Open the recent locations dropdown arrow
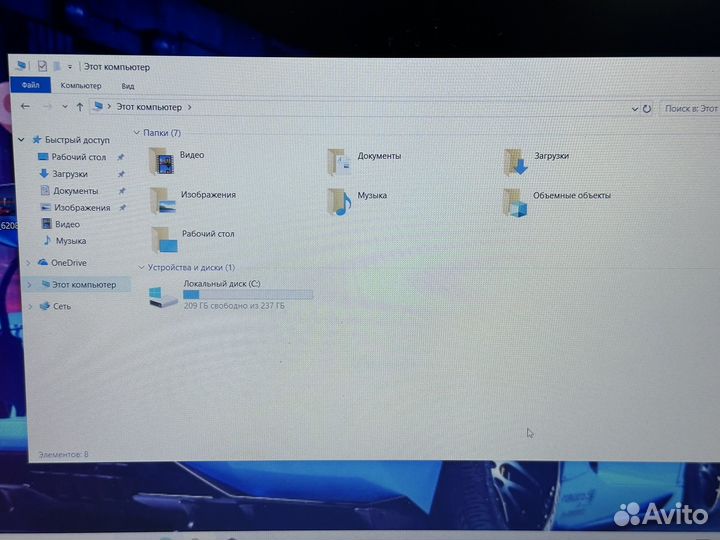Viewport: 720px width, 540px height. pyautogui.click(x=65, y=107)
